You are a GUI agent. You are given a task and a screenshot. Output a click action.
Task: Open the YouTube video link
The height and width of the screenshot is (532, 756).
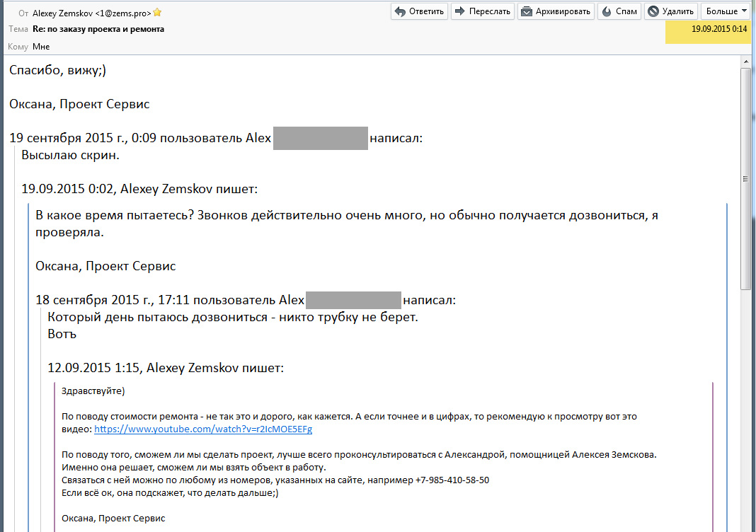click(202, 429)
